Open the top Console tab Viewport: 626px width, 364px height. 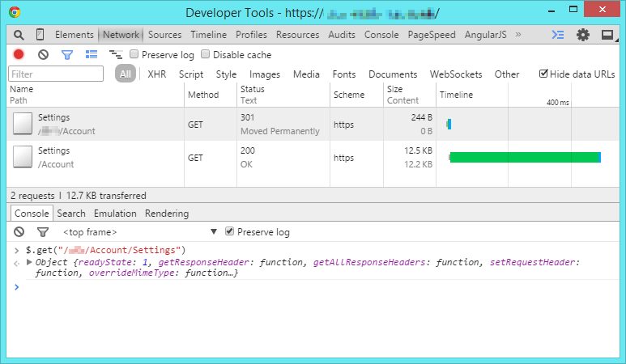[381, 35]
